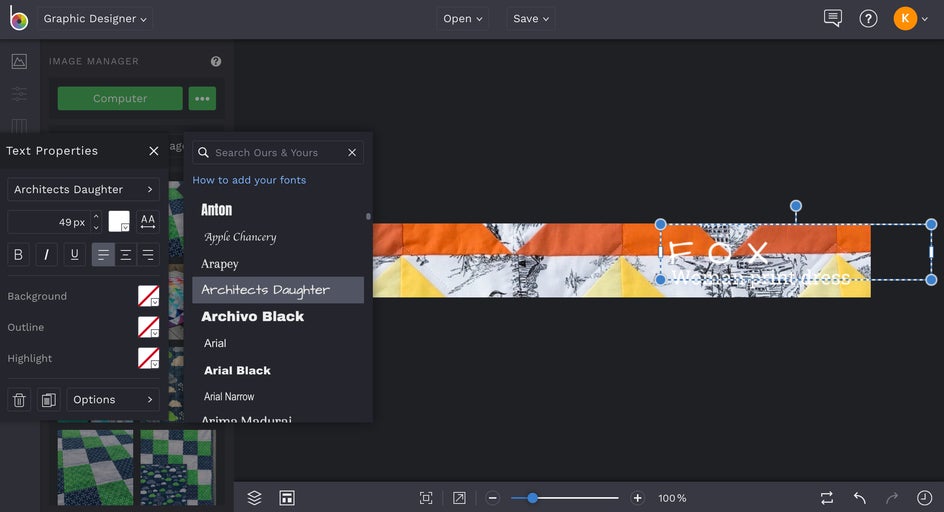Open the Edit sliders sidebar icon
944x512 pixels.
pyautogui.click(x=19, y=94)
